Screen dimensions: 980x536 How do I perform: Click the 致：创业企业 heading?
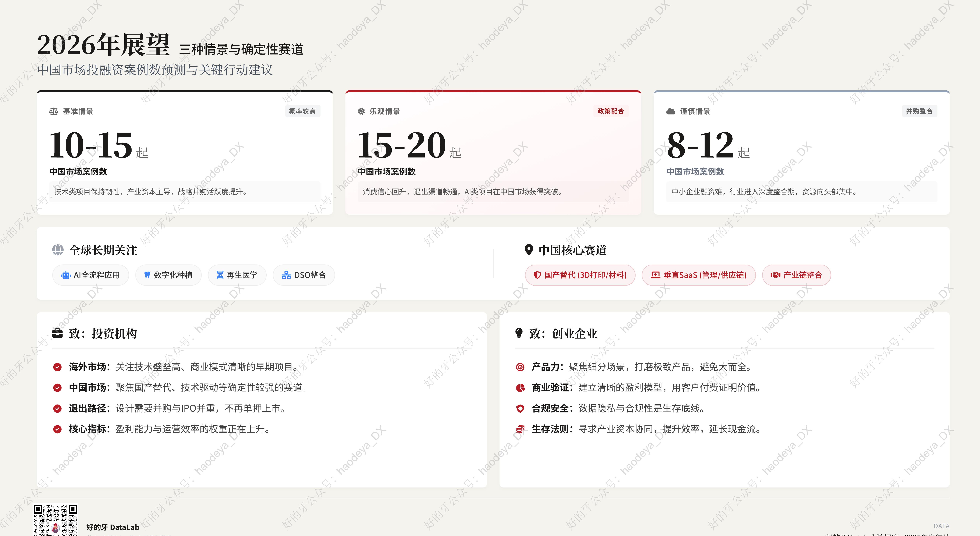click(x=563, y=333)
